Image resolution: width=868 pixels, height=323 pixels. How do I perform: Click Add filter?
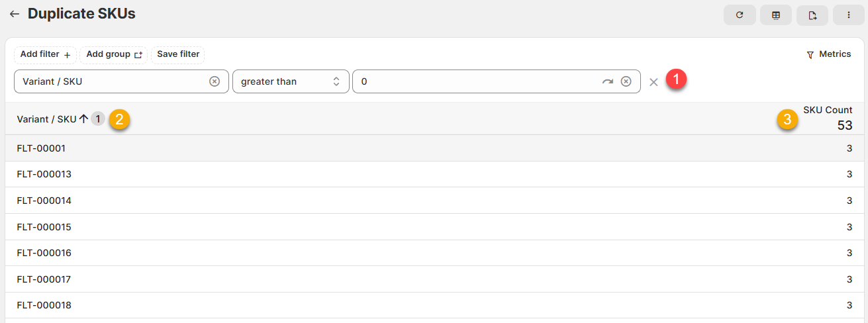tap(45, 54)
